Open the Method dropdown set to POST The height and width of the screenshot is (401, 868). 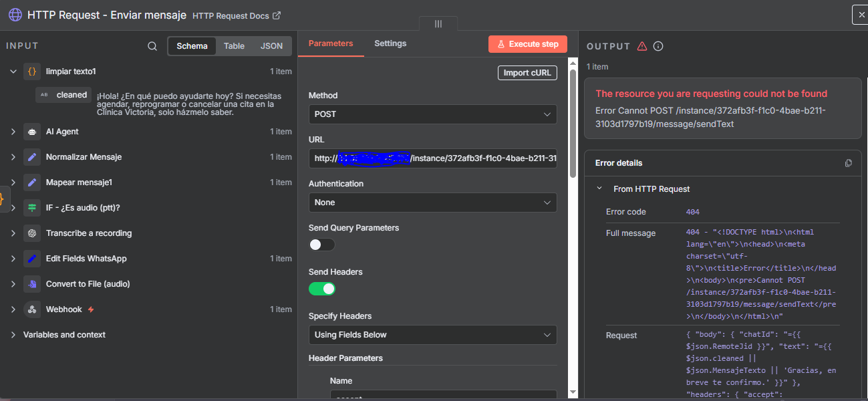pos(432,114)
